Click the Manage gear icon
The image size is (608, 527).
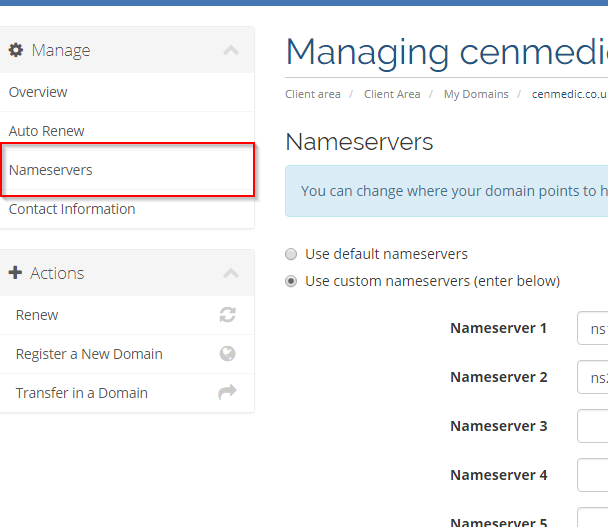pyautogui.click(x=16, y=50)
